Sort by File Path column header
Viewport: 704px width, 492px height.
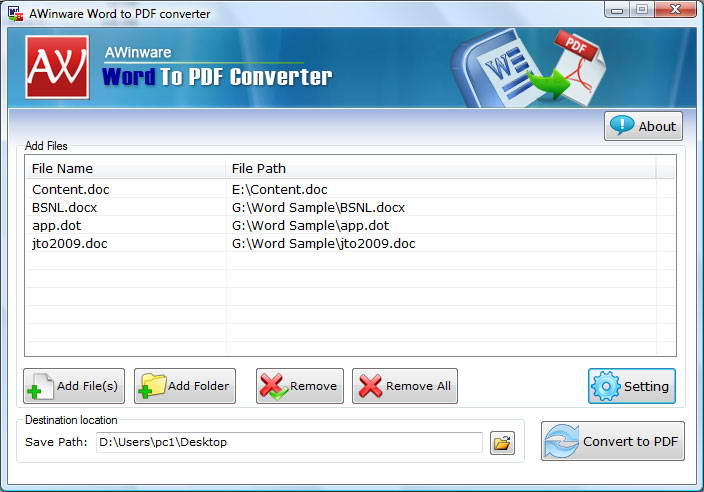[440, 168]
